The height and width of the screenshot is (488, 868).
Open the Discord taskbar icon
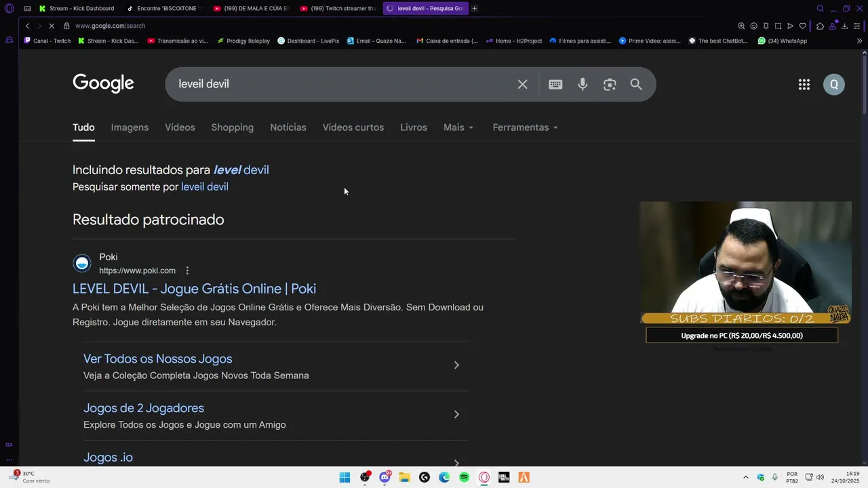point(384,477)
